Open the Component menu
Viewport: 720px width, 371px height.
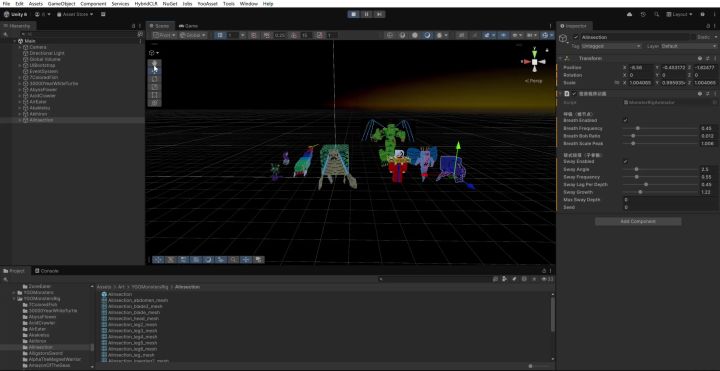pos(93,4)
